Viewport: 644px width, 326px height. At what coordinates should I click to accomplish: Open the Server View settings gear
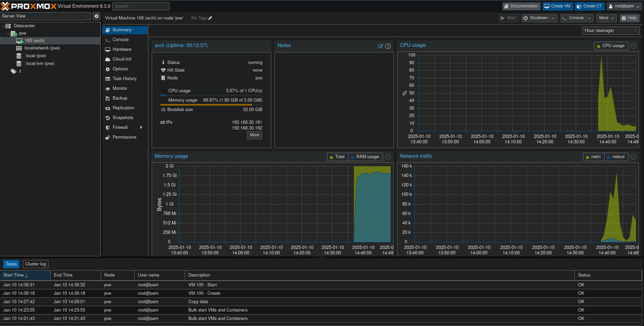[x=96, y=16]
